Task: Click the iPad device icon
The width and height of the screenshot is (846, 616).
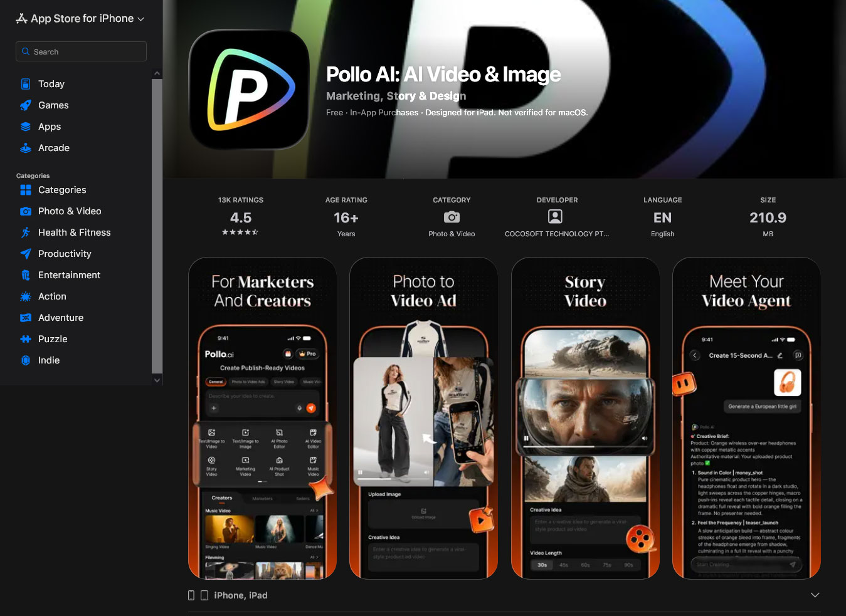Action: pyautogui.click(x=204, y=595)
